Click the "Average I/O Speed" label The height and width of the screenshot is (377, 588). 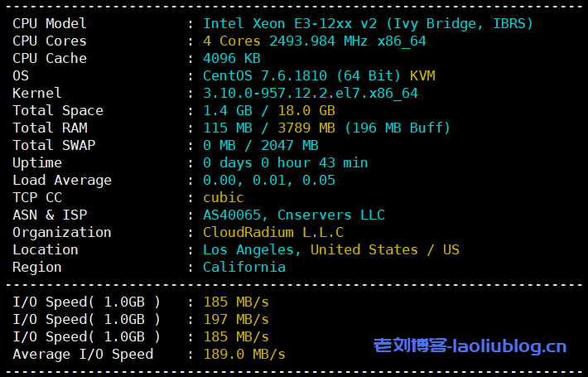tap(83, 355)
